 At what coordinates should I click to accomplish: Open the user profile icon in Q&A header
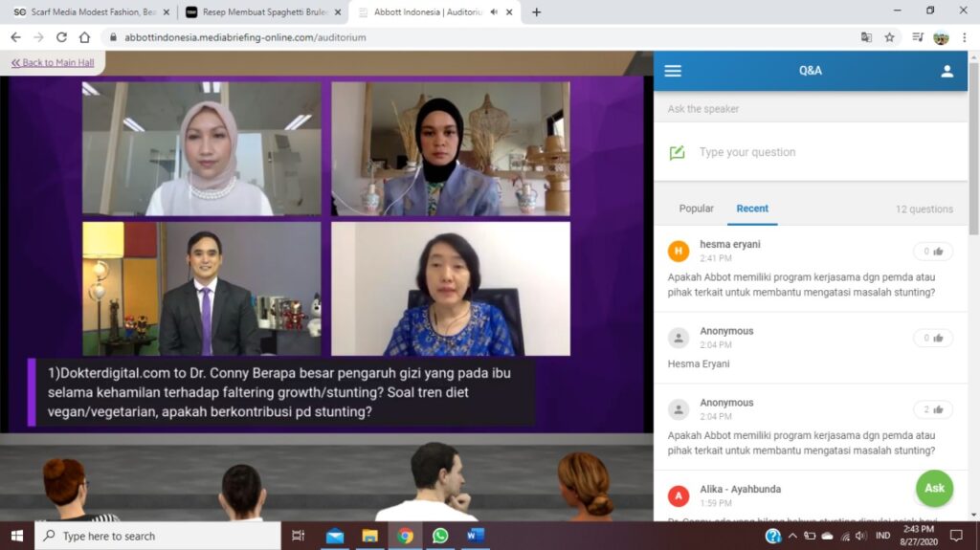947,71
